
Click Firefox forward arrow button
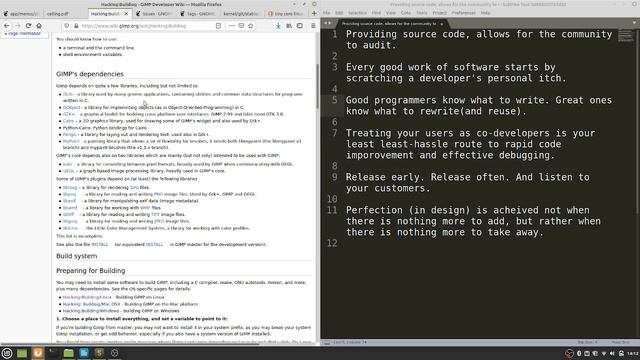[17, 26]
